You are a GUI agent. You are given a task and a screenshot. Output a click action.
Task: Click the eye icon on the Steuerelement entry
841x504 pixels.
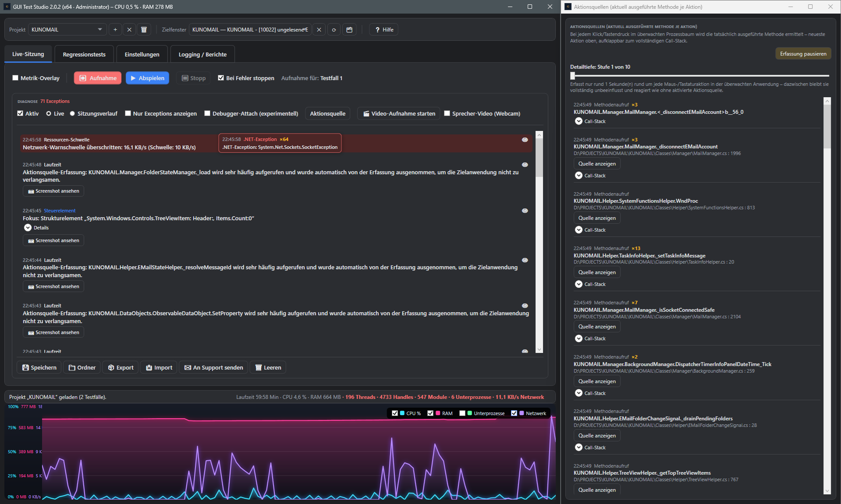point(525,211)
